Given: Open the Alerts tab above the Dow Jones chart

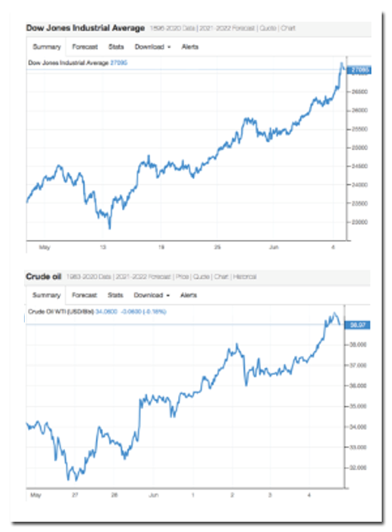Looking at the screenshot, I should pos(190,47).
